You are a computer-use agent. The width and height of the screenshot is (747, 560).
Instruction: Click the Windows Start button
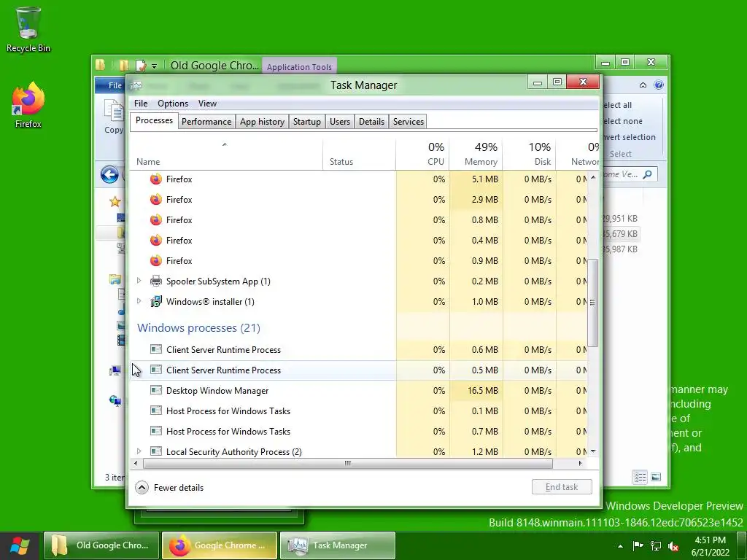(20, 545)
